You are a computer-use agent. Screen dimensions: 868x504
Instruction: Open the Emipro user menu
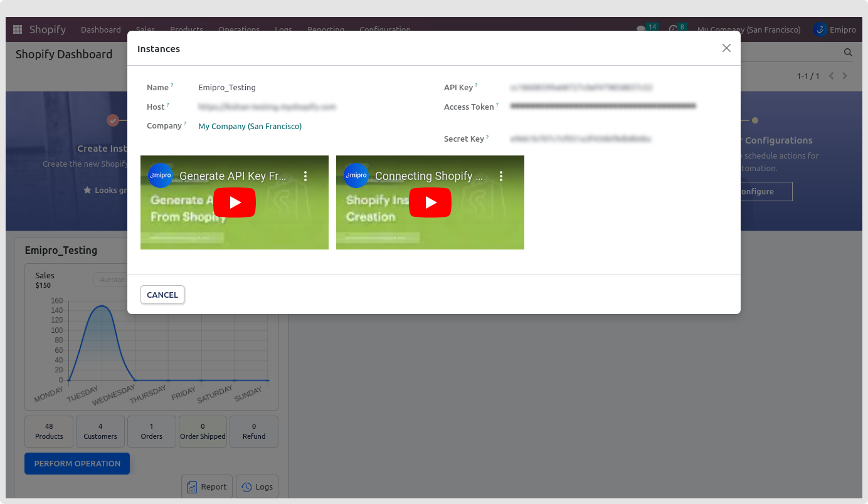(x=835, y=29)
